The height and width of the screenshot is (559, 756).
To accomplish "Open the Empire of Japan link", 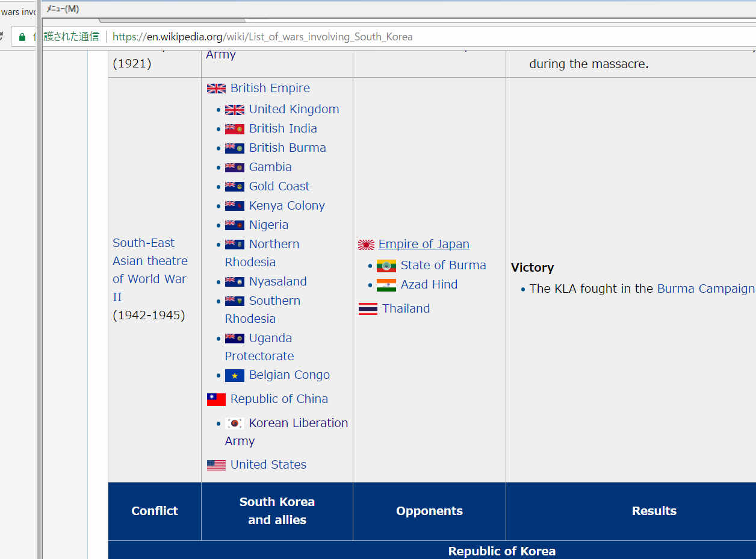I will click(x=424, y=244).
